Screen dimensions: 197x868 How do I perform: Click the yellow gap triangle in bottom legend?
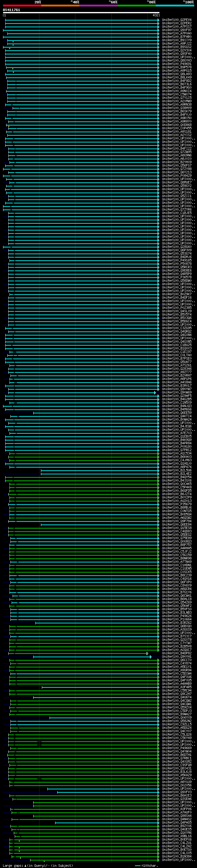coord(25,865)
